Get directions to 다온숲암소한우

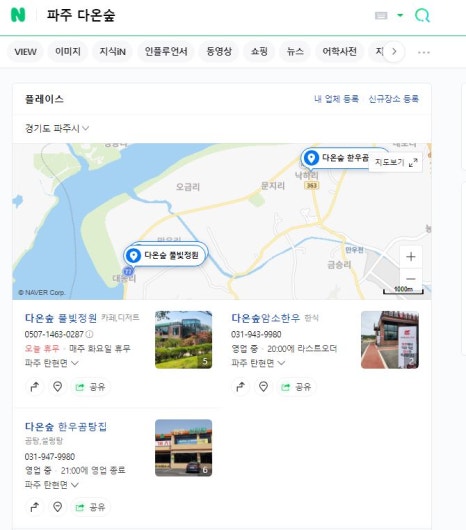241,387
